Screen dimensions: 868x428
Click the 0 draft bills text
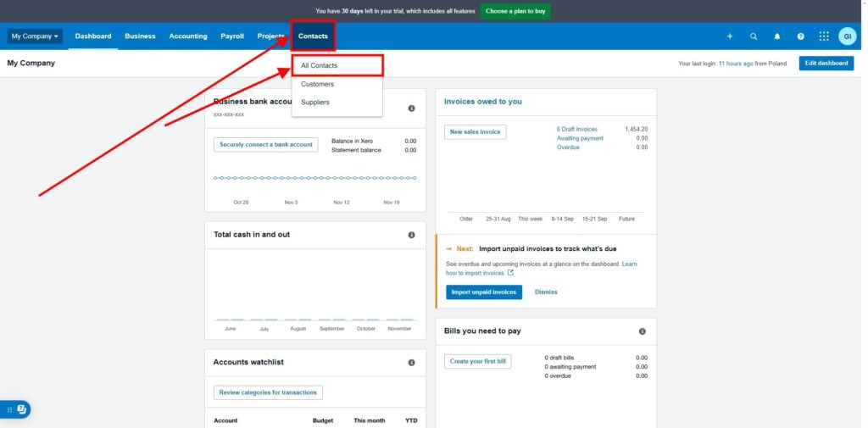point(559,358)
